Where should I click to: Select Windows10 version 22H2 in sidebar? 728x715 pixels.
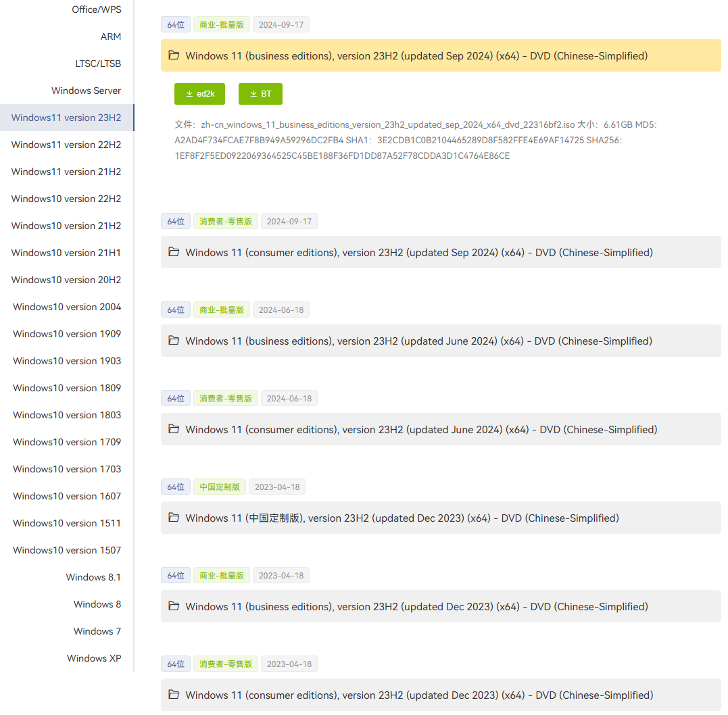[x=66, y=199]
